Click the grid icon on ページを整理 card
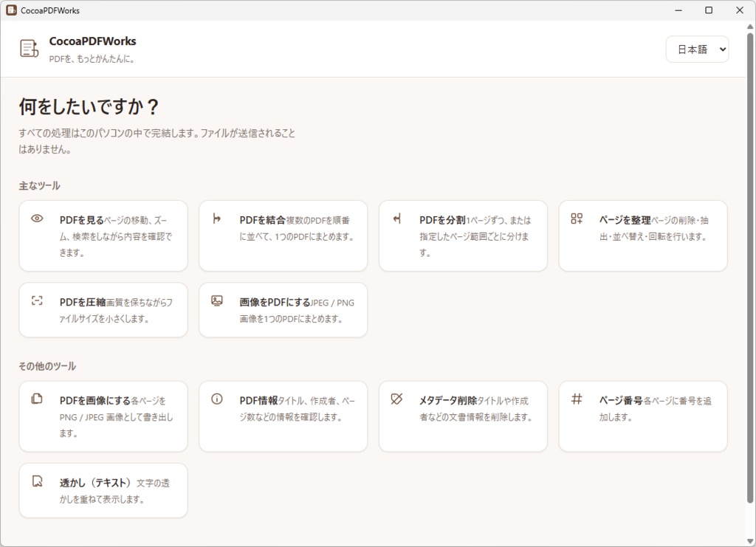Viewport: 756px width, 547px height. pos(577,219)
